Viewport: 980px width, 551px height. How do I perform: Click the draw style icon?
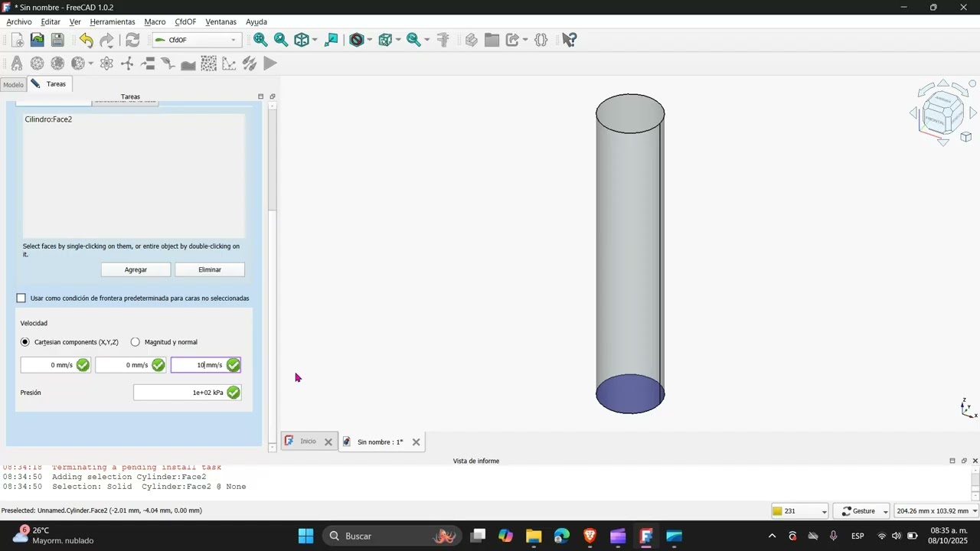(356, 40)
